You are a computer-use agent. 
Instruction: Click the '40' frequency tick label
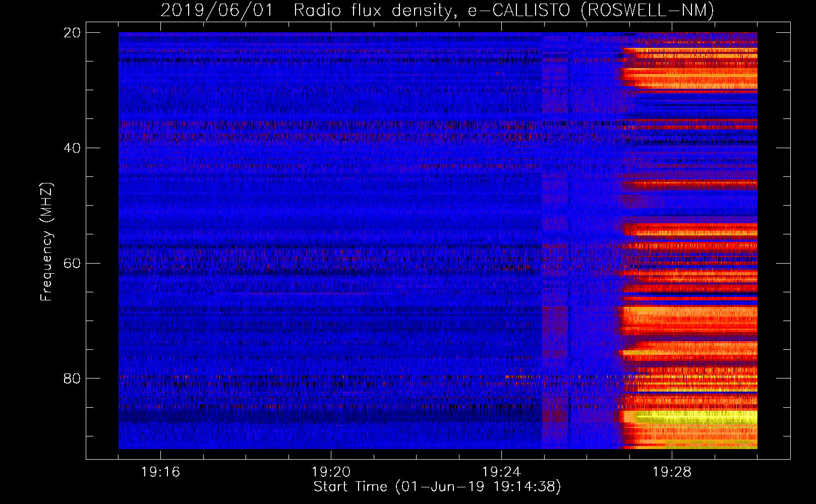pos(72,148)
